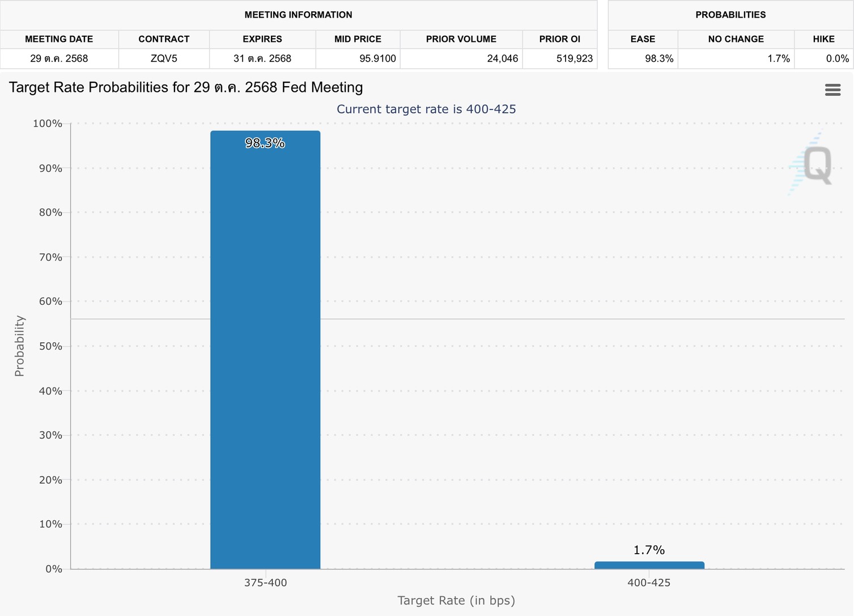
Task: Click the HIKE probability header
Action: (823, 39)
